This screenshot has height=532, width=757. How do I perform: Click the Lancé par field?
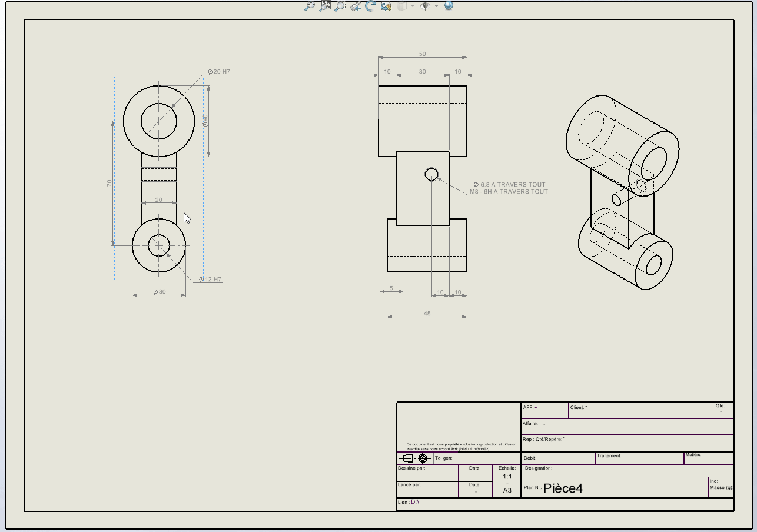coord(428,489)
